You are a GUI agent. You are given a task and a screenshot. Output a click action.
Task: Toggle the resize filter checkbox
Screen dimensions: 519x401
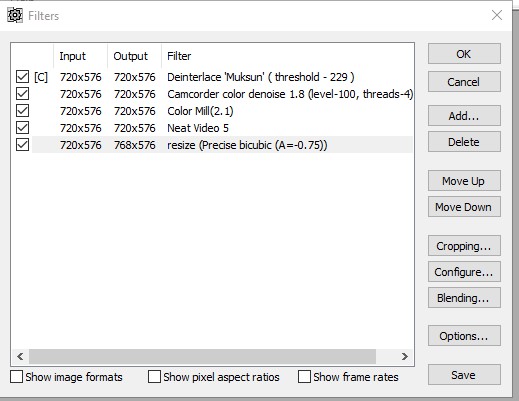[x=22, y=145]
